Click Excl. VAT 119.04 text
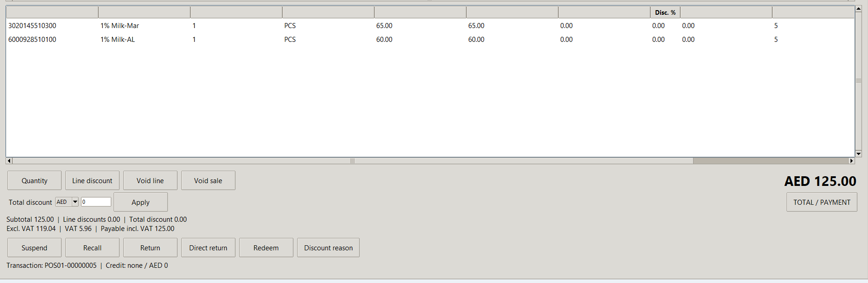The height and width of the screenshot is (283, 868). [31, 229]
